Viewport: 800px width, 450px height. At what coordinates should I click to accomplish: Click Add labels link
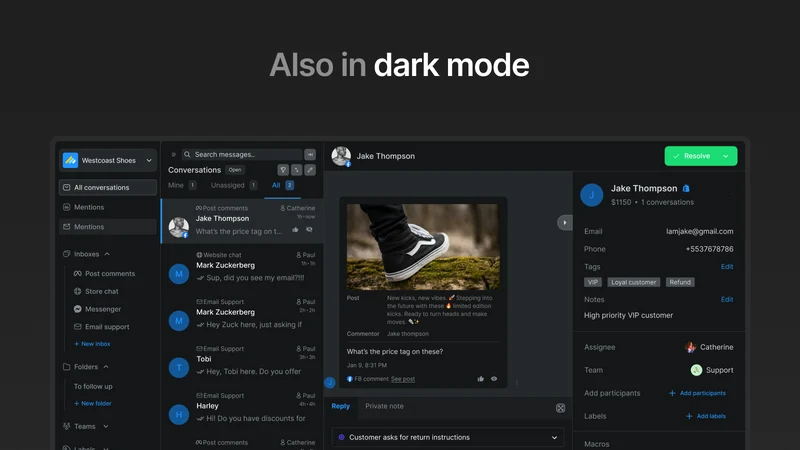706,416
